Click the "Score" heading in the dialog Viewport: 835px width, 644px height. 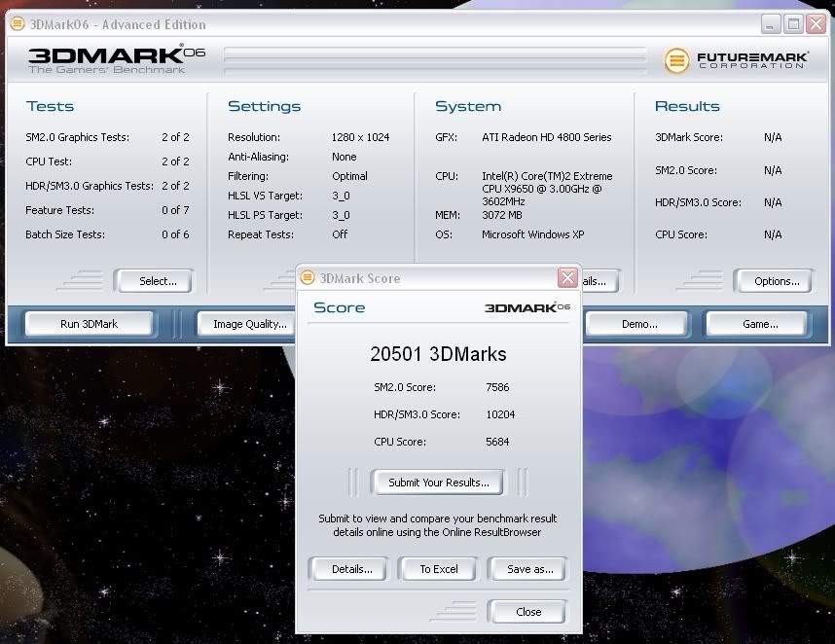[x=340, y=307]
